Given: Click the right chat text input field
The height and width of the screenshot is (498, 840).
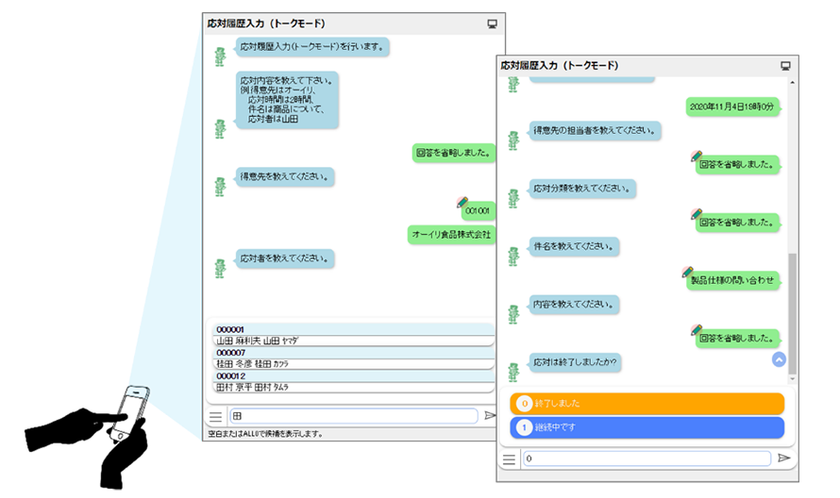Looking at the screenshot, I should pyautogui.click(x=647, y=458).
